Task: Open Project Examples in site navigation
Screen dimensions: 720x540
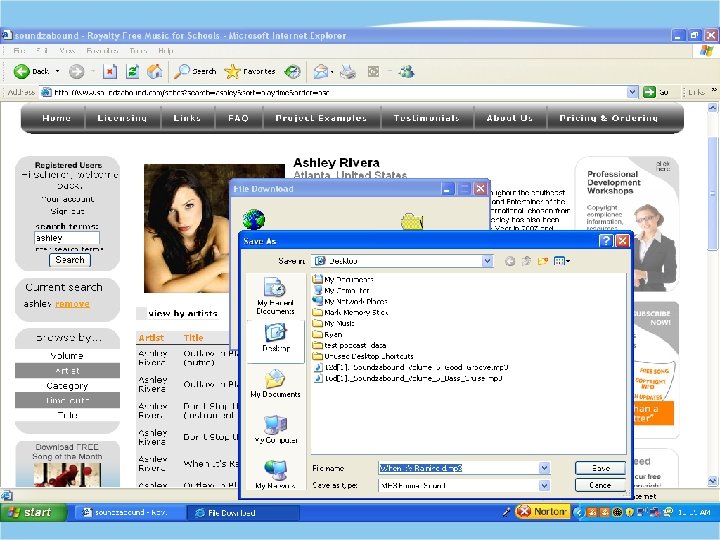Action: pos(321,118)
